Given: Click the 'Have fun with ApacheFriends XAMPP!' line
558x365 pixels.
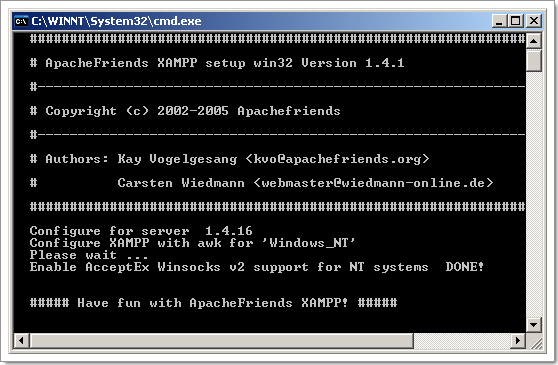Looking at the screenshot, I should click(214, 303).
